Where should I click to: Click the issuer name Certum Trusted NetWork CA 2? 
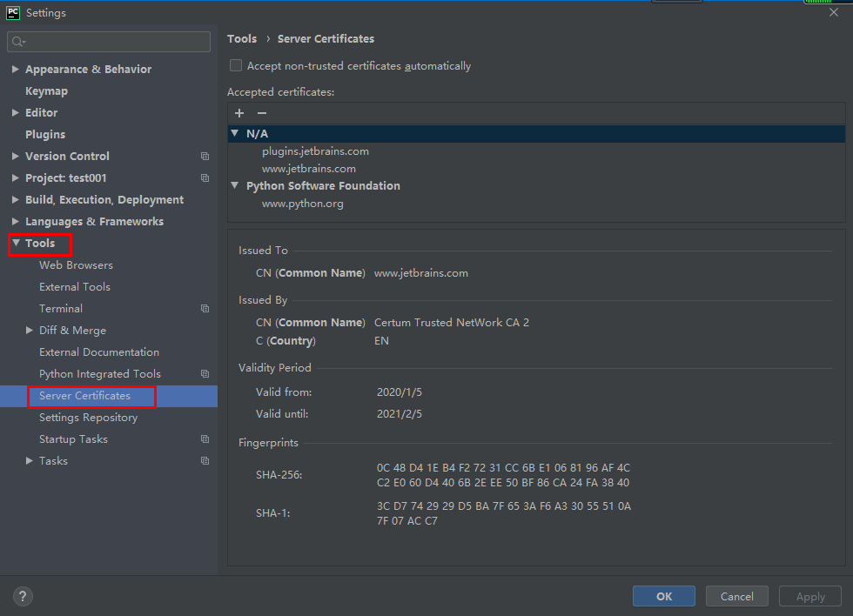click(x=452, y=323)
